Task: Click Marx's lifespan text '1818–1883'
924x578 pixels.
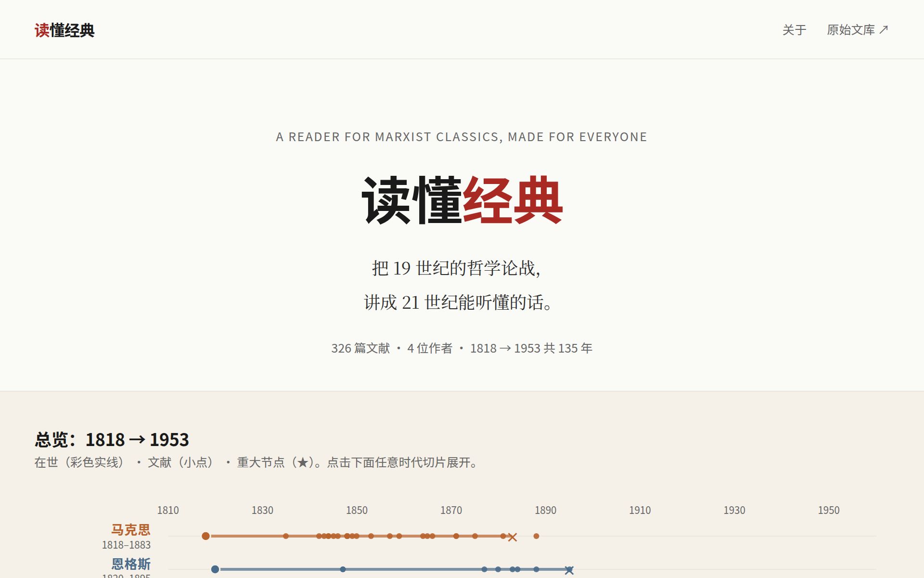Action: tap(126, 545)
